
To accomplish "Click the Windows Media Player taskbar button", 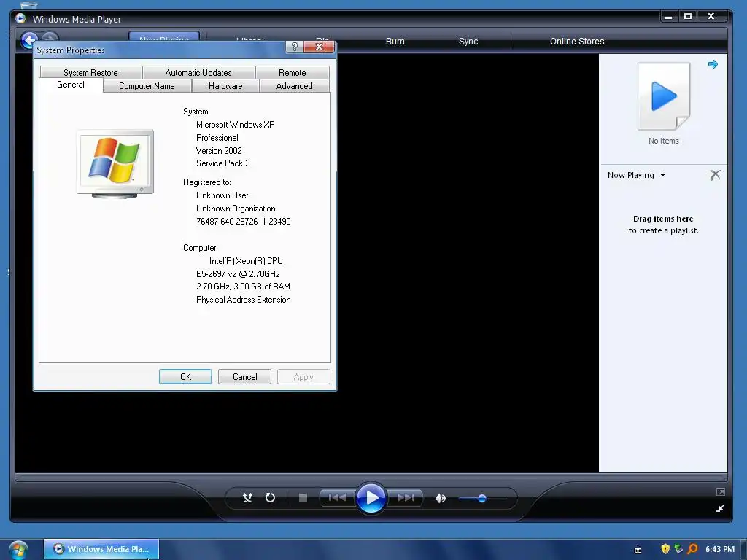I will click(101, 549).
